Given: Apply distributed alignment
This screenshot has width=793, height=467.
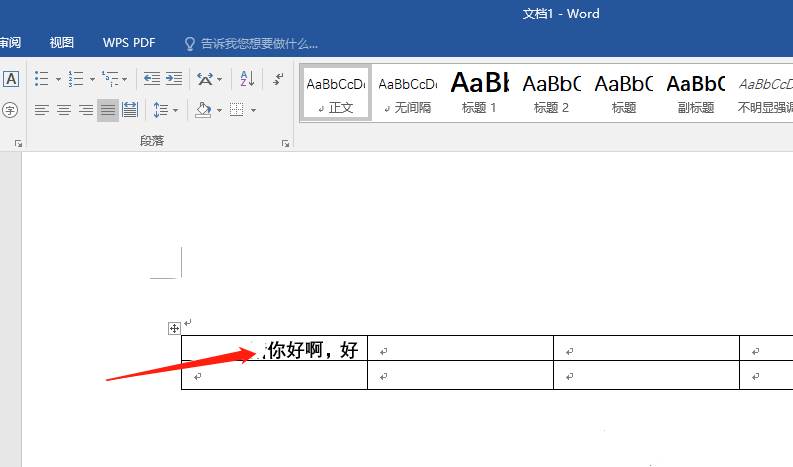Looking at the screenshot, I should coord(130,110).
